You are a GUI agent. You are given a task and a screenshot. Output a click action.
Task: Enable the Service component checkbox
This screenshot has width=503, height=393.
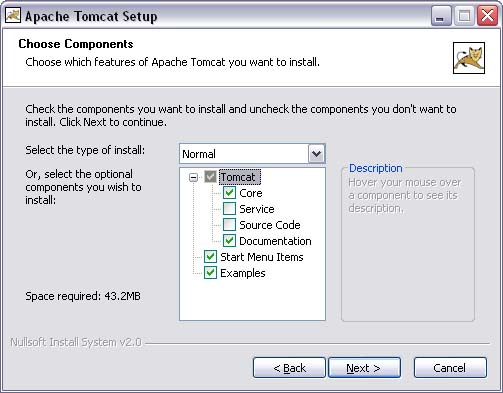pos(229,209)
